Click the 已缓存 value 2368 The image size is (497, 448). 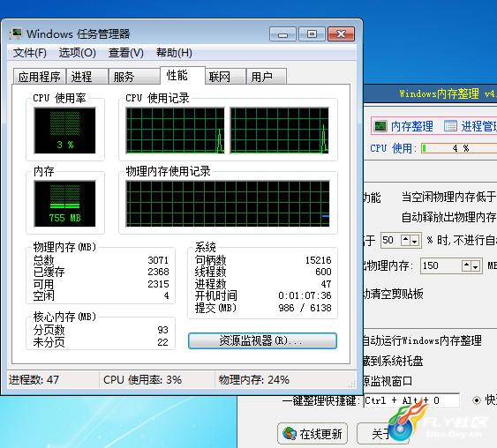pos(158,272)
